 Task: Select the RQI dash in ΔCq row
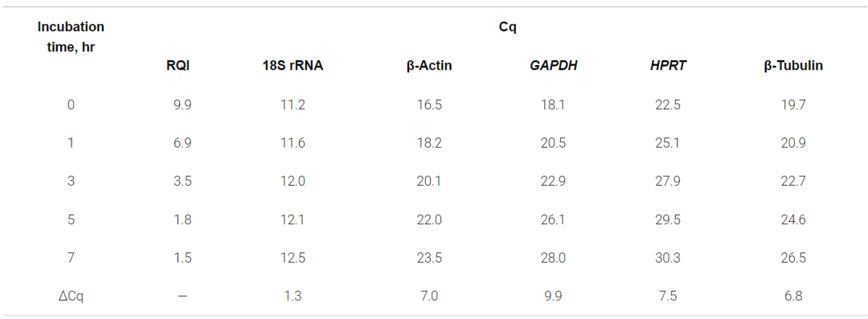click(182, 297)
